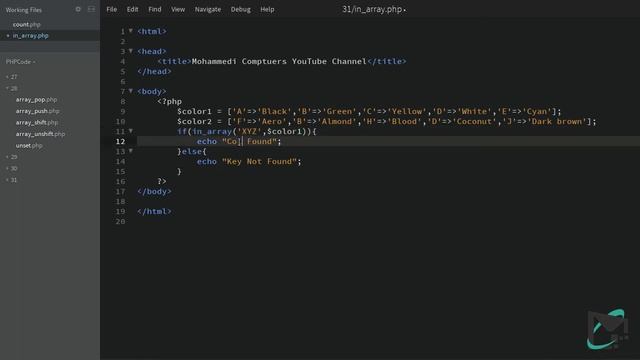This screenshot has height=360, width=640.
Task: Collapse the if block fold arrow on line 11
Action: [131, 131]
